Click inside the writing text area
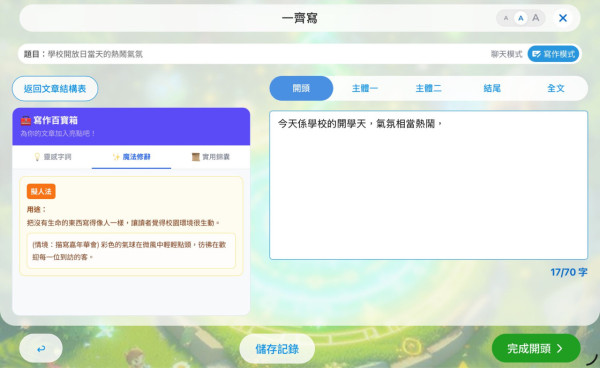The width and height of the screenshot is (600, 368). pos(429,185)
